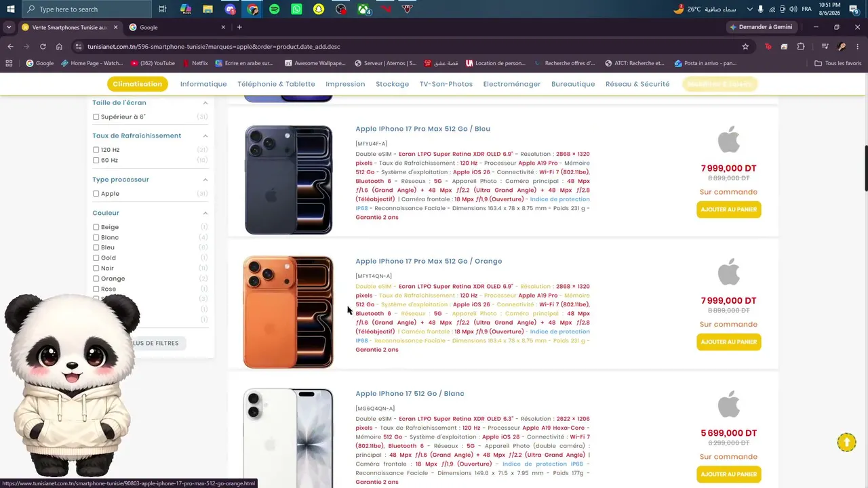The image size is (868, 488).
Task: Collapse the Taux de Rafraîchissement filter section
Action: [x=205, y=136]
